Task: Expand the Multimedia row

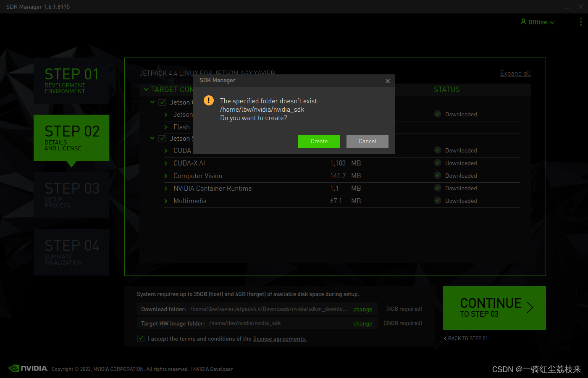Action: 166,201
